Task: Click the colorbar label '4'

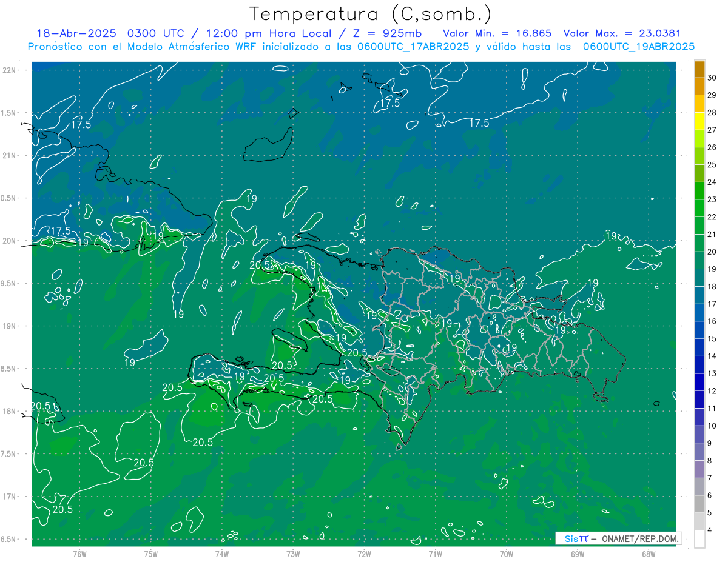Action: pyautogui.click(x=710, y=531)
